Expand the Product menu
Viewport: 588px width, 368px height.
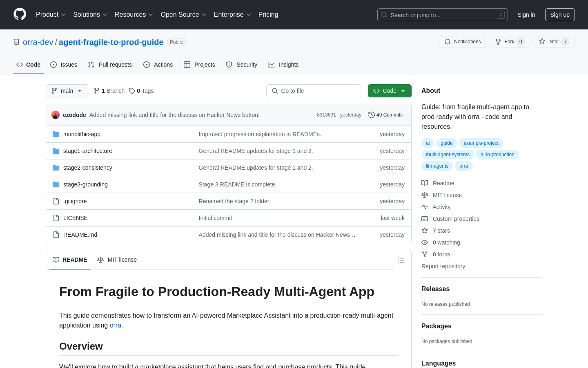tap(51, 15)
